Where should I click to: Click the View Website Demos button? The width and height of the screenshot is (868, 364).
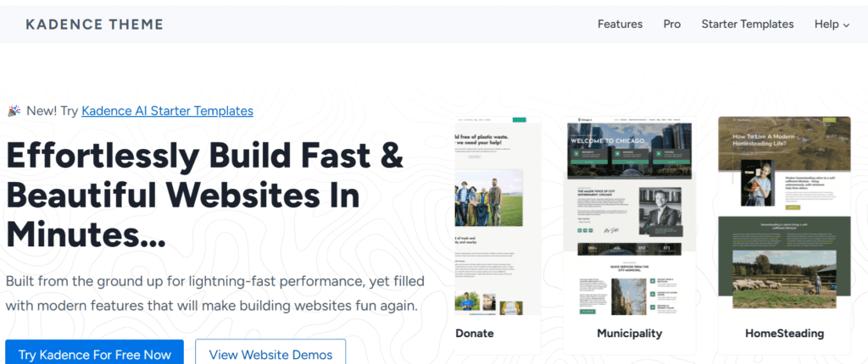coord(270,354)
